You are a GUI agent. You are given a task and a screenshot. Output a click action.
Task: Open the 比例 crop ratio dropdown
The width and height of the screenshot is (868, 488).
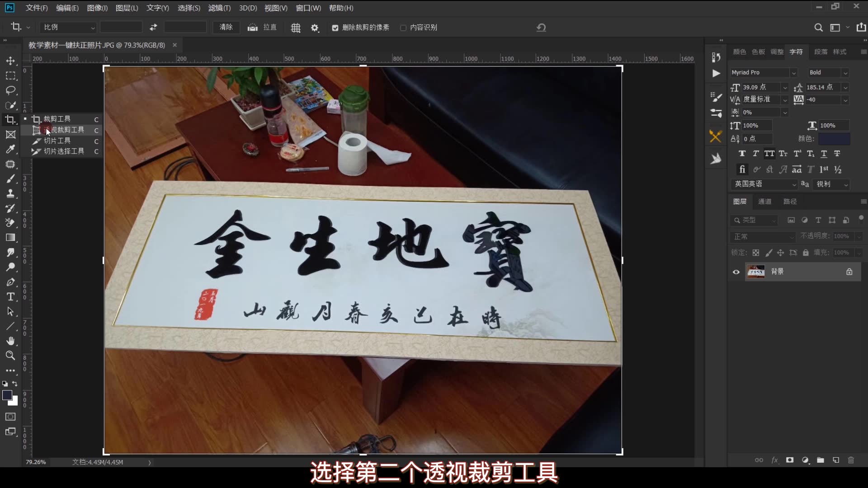pyautogui.click(x=68, y=28)
